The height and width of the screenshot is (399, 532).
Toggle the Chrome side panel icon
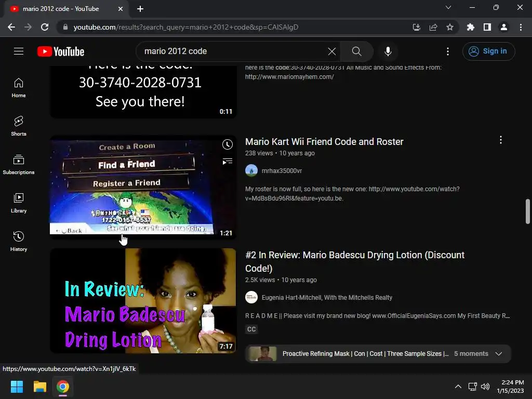point(487,27)
